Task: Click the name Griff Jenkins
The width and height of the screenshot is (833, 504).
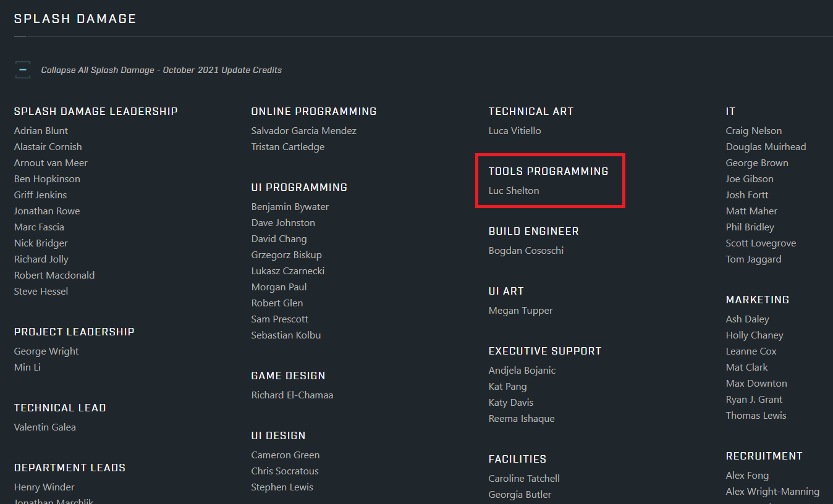Action: pyautogui.click(x=40, y=195)
